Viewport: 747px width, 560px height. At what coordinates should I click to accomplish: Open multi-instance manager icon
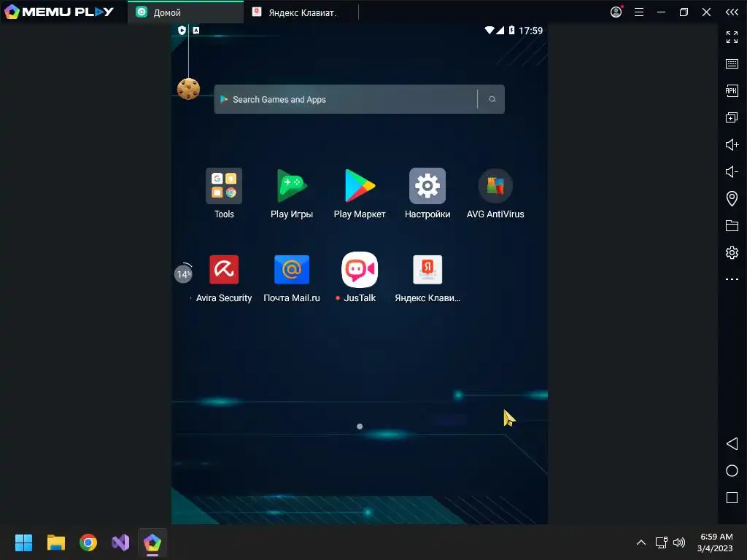(732, 117)
